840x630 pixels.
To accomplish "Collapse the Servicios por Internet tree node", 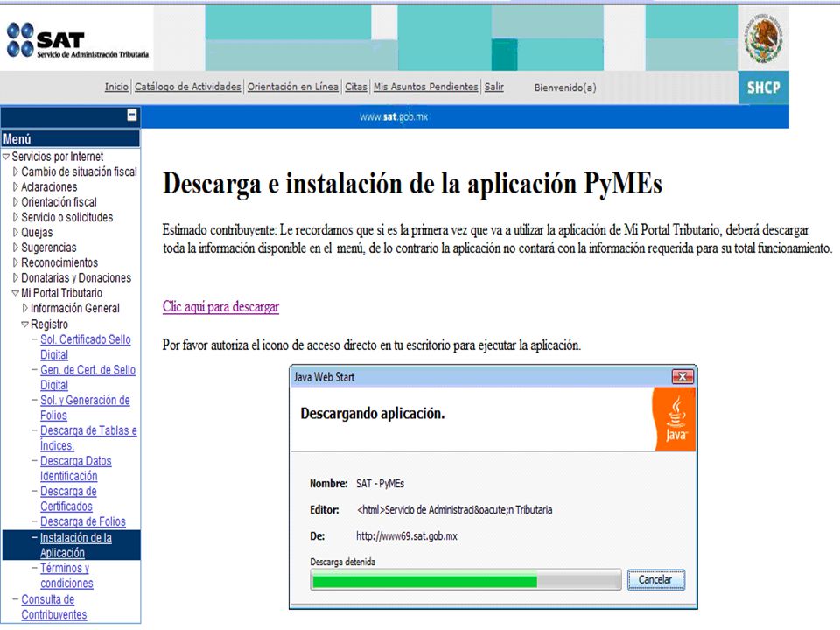I will coord(6,157).
